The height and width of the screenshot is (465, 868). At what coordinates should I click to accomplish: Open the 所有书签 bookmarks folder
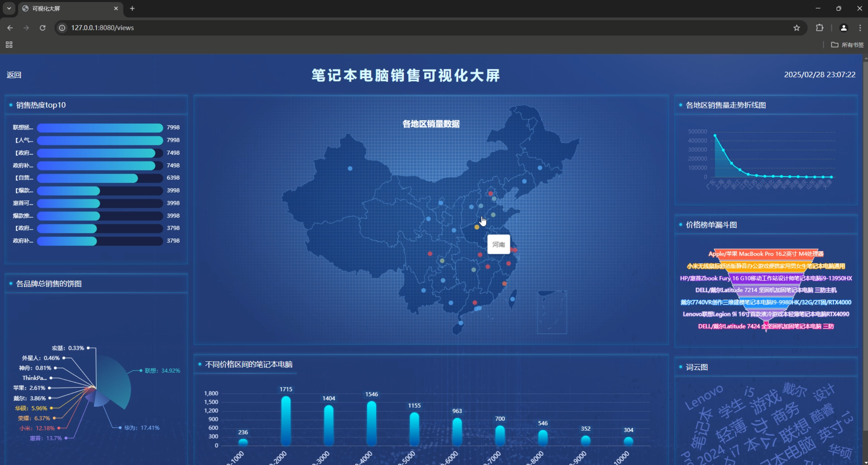pyautogui.click(x=847, y=45)
